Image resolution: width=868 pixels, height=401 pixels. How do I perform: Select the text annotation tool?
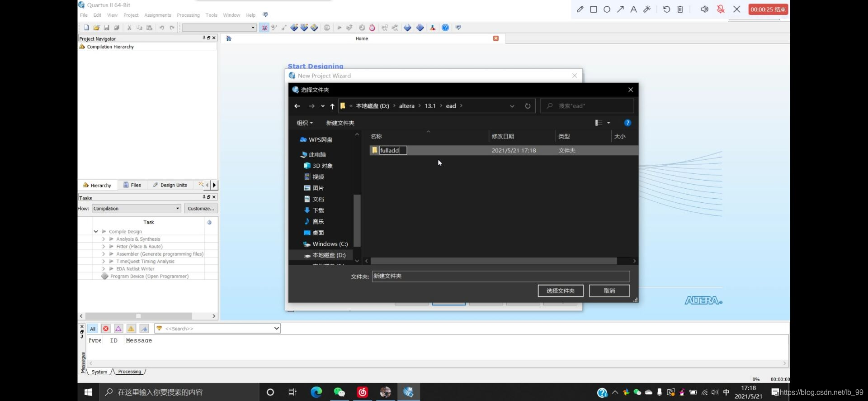point(633,9)
